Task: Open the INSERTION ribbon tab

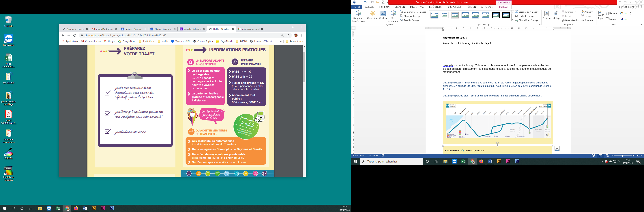Action: (x=384, y=7)
